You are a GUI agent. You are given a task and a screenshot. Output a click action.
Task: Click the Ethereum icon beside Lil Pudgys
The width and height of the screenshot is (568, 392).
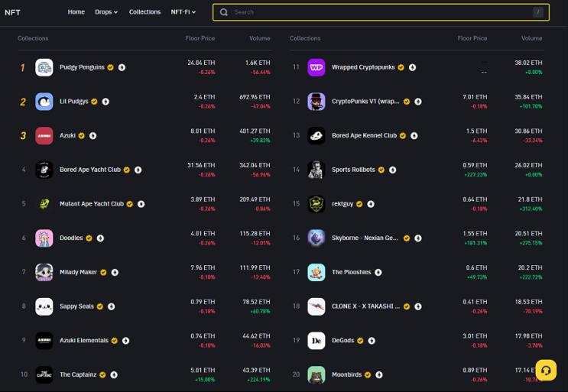(105, 102)
